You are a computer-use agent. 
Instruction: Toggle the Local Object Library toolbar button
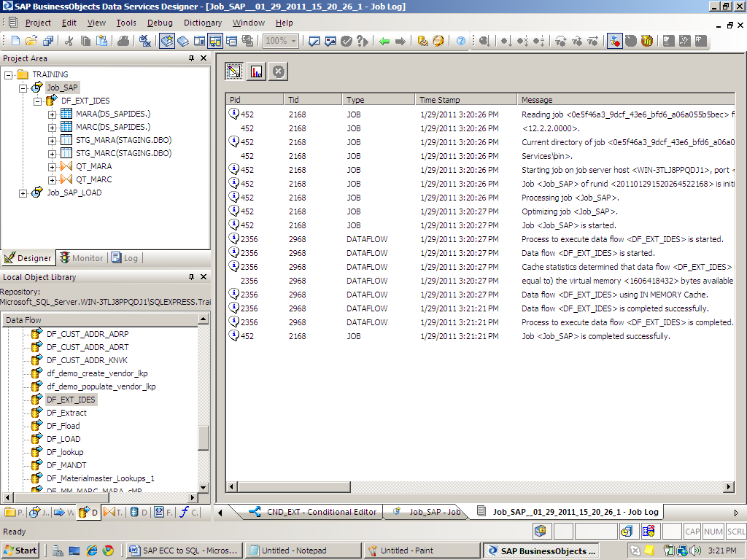(x=167, y=41)
